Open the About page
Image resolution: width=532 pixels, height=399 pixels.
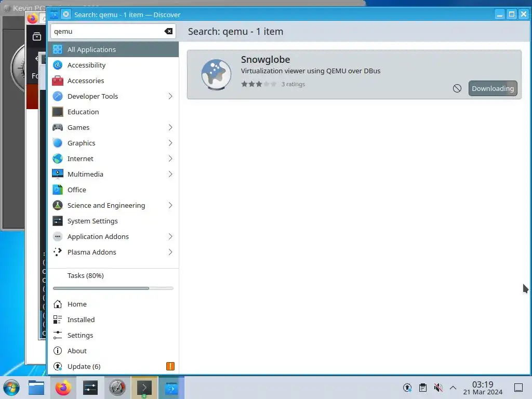[x=113, y=351]
